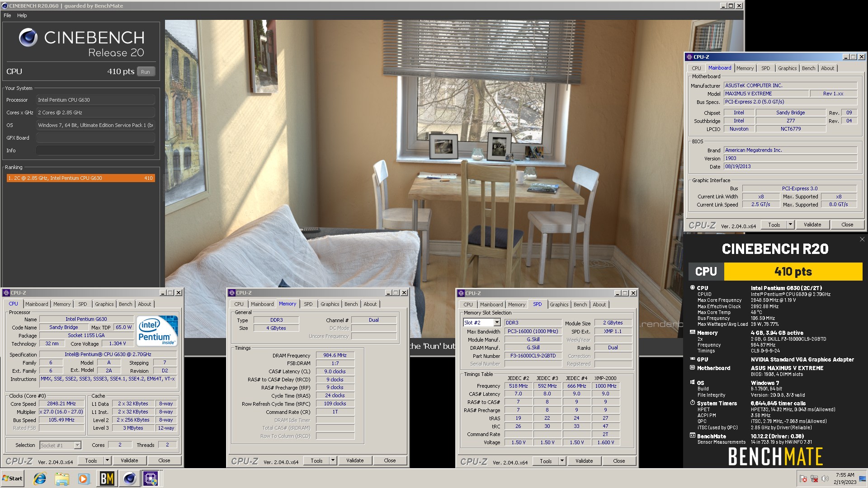Click the BenchMate OS Windows icon
This screenshot has width=868, height=488.
[692, 382]
